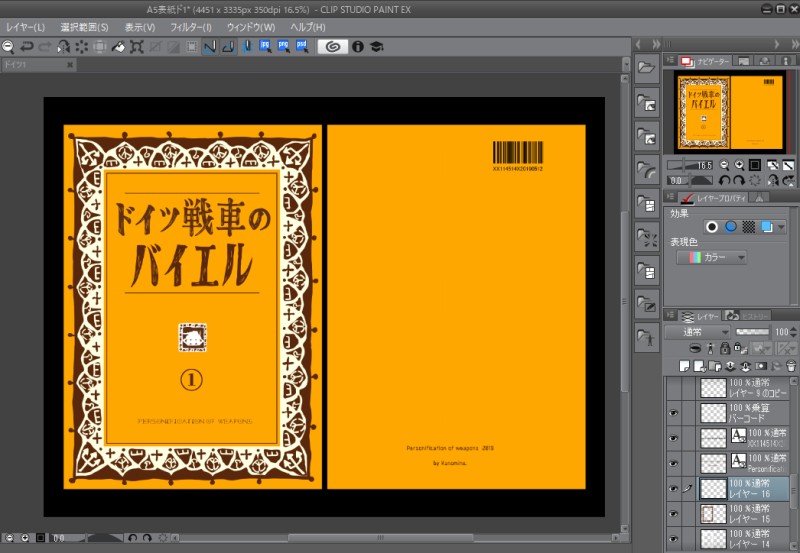Viewport: 800px width, 553px height.
Task: Click the navigator preview thumbnail of the cover
Action: pos(730,111)
